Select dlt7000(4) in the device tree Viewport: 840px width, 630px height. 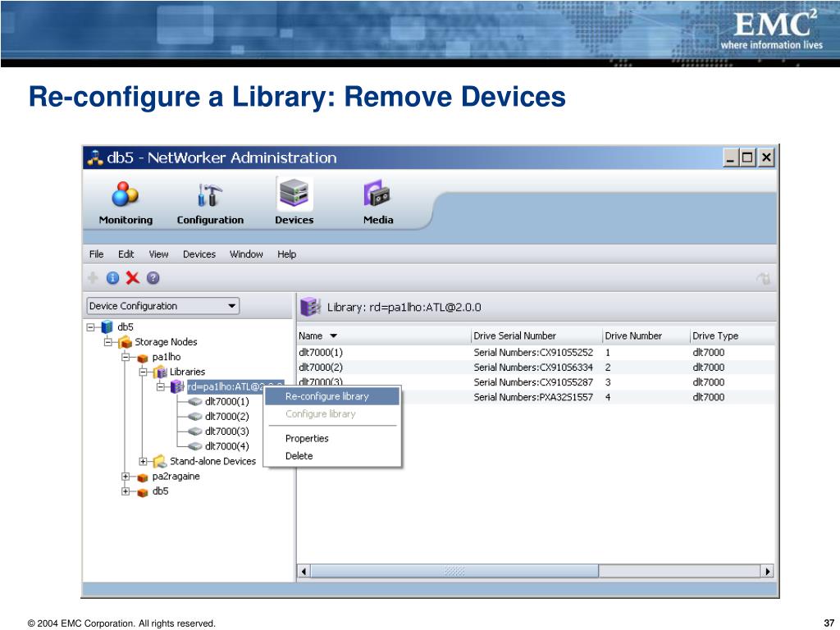click(x=227, y=446)
